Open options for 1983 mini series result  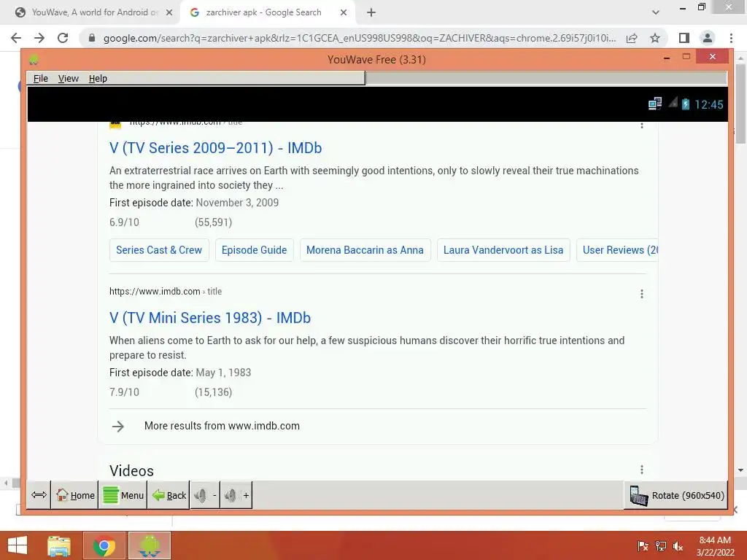tap(642, 294)
